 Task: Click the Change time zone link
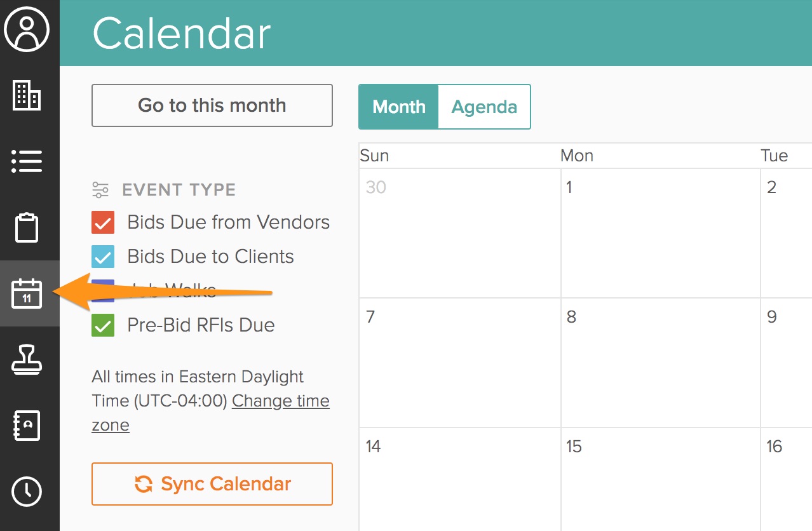pyautogui.click(x=280, y=401)
